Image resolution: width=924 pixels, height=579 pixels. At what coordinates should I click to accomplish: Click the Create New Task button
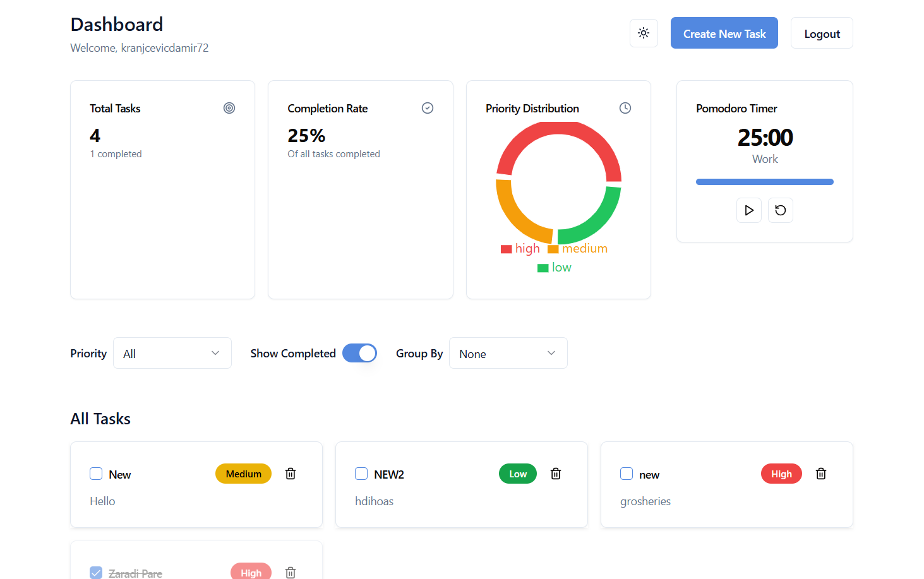point(724,33)
